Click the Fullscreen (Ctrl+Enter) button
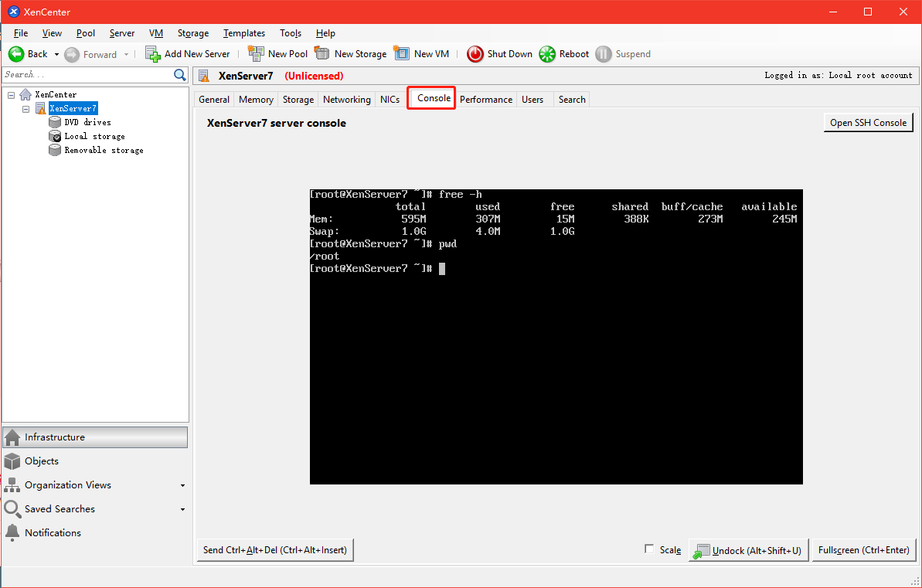 point(864,550)
